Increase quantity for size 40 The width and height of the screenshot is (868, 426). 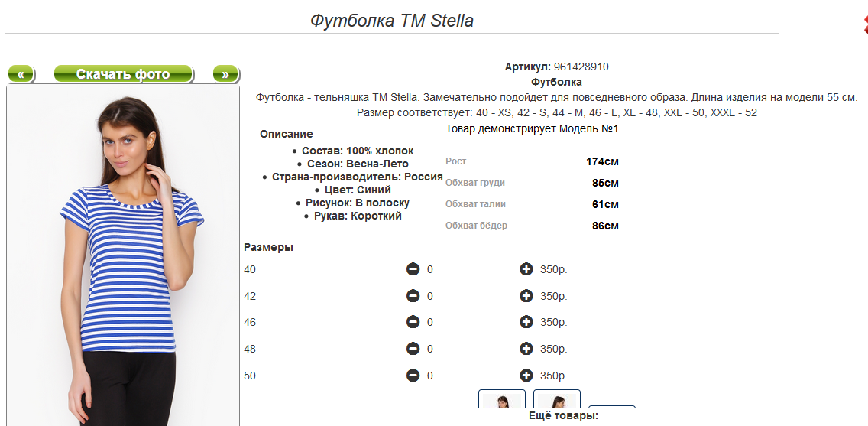click(x=526, y=269)
